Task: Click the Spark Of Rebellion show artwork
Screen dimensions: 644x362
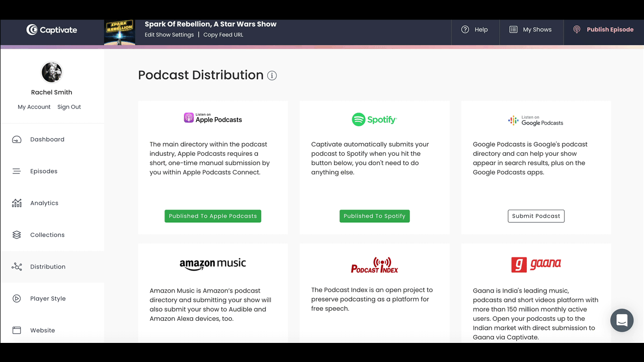Action: pyautogui.click(x=119, y=32)
